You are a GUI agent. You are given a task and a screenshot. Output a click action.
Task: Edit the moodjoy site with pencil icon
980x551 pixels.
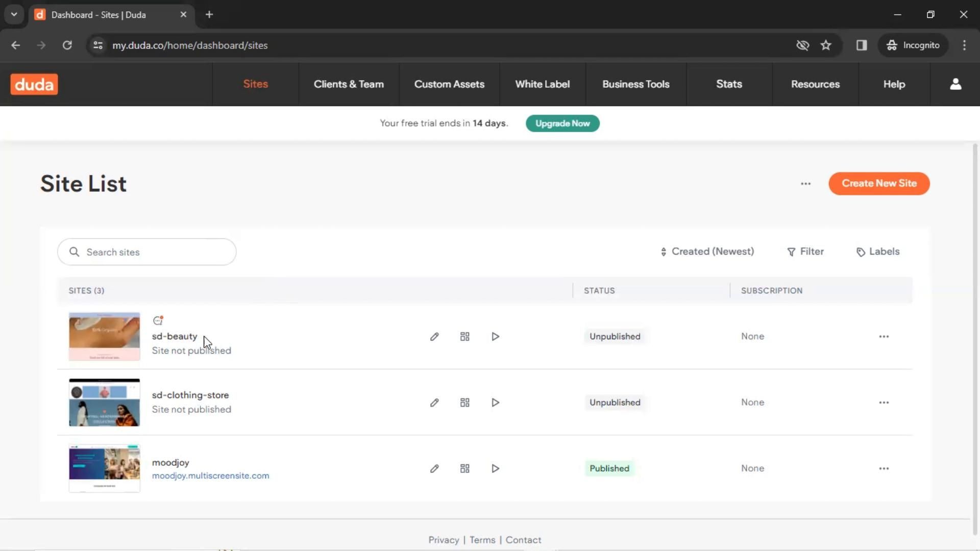[x=434, y=468]
